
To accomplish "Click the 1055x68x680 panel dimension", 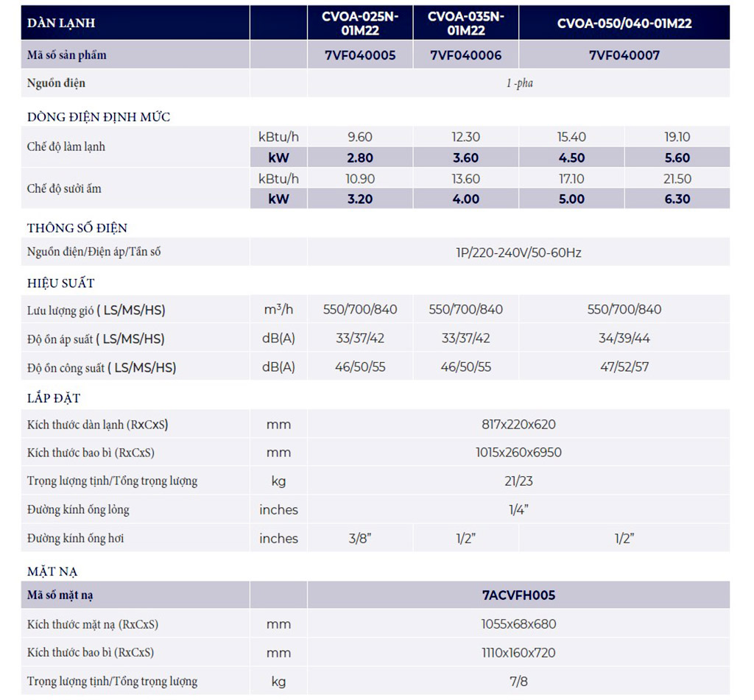I will 518,624.
